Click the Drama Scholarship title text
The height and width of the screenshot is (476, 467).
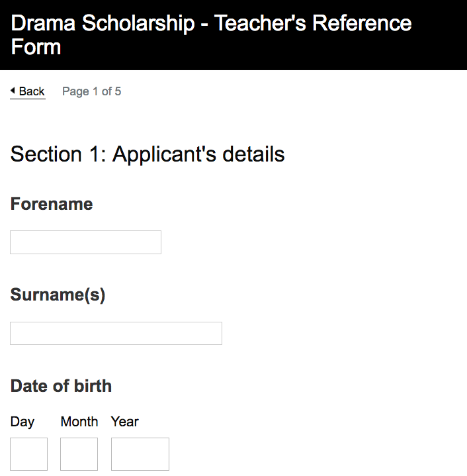[x=103, y=23]
